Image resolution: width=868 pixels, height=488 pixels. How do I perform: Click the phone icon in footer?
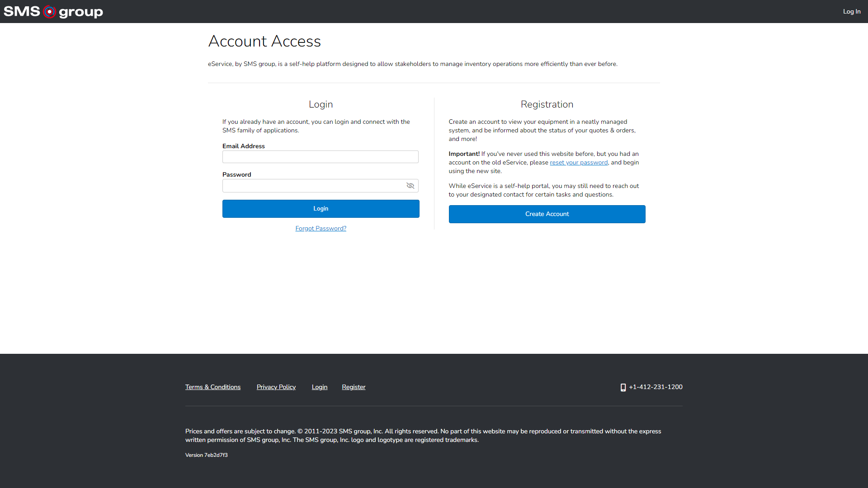pos(623,387)
